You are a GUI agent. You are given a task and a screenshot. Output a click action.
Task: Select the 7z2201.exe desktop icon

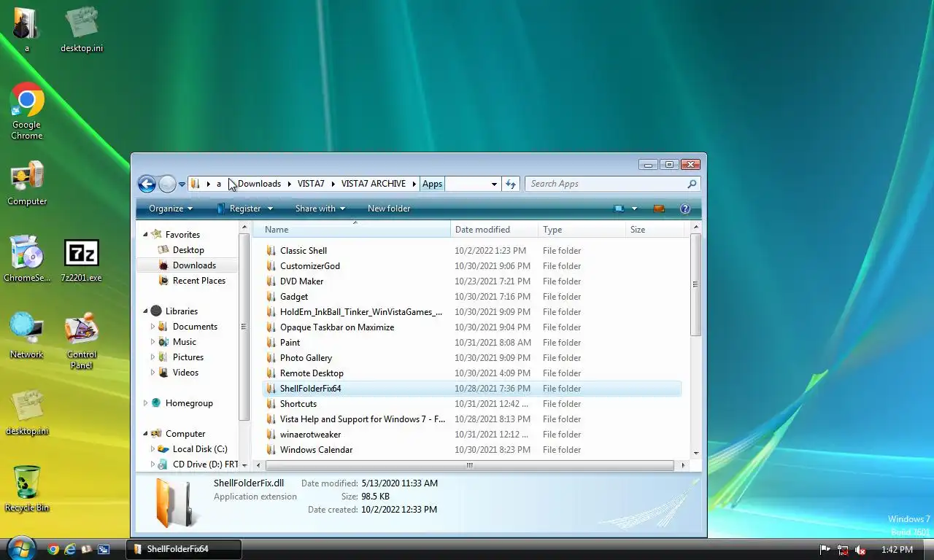(81, 260)
